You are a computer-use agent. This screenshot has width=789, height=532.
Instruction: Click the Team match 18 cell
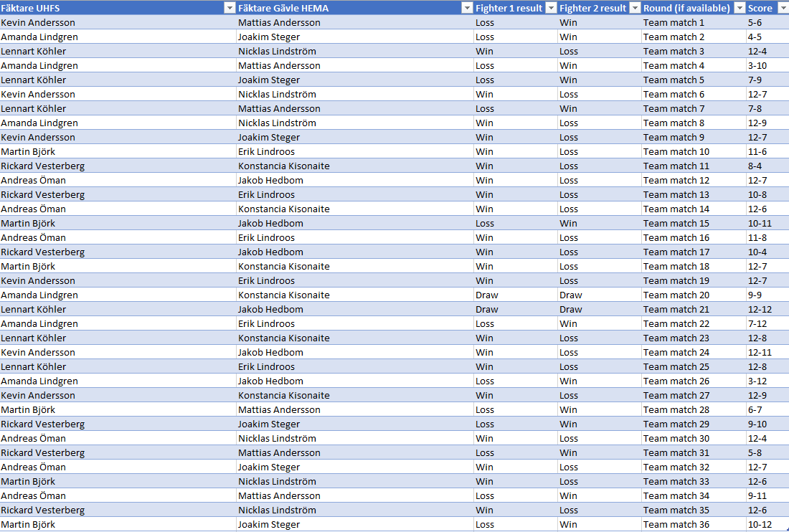click(x=694, y=266)
